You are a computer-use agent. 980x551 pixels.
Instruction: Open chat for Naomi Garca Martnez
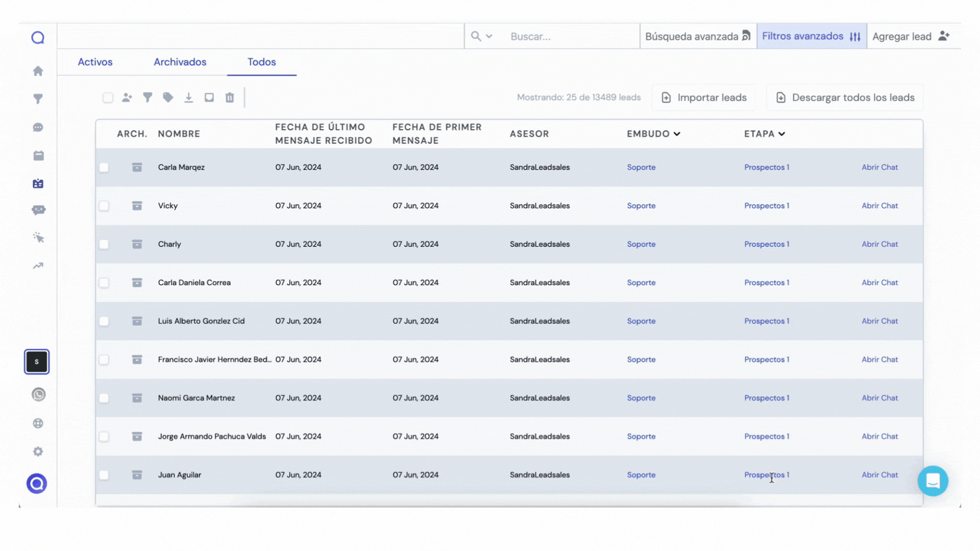(x=879, y=398)
